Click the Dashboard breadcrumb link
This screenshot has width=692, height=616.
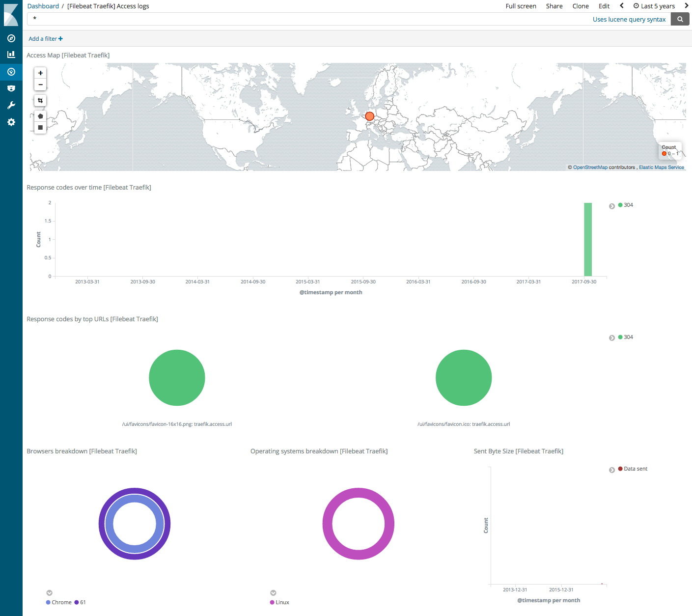43,6
